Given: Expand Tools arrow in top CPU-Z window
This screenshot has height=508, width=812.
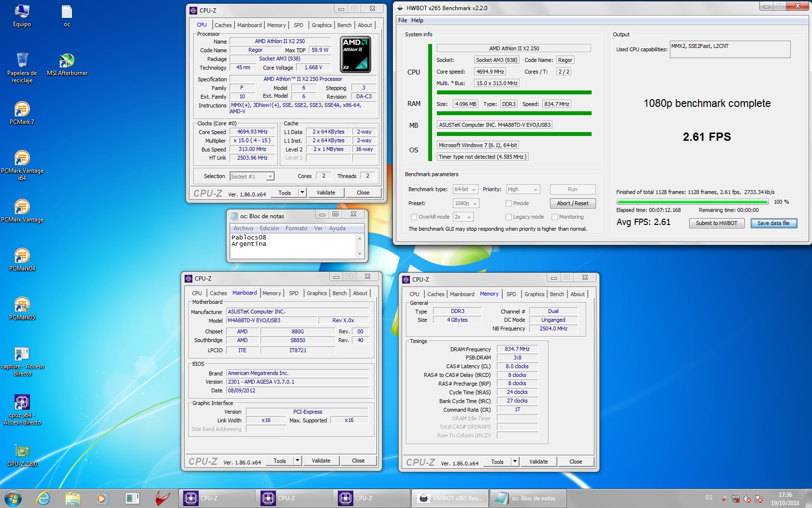Looking at the screenshot, I should (x=302, y=193).
